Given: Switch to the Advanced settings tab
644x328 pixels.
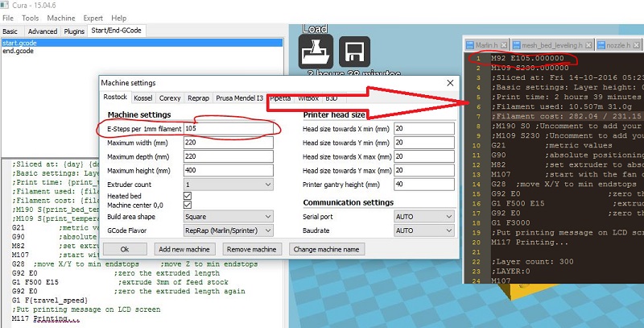Looking at the screenshot, I should [x=43, y=31].
